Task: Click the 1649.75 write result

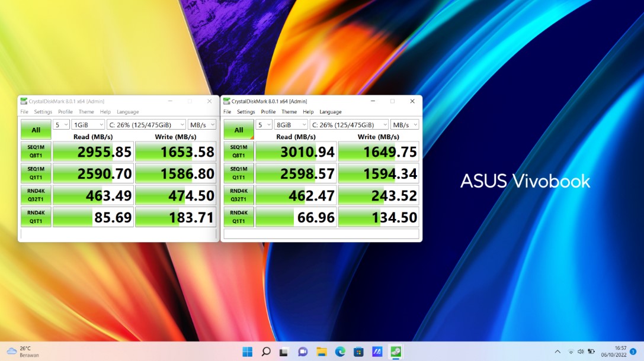Action: (379, 152)
